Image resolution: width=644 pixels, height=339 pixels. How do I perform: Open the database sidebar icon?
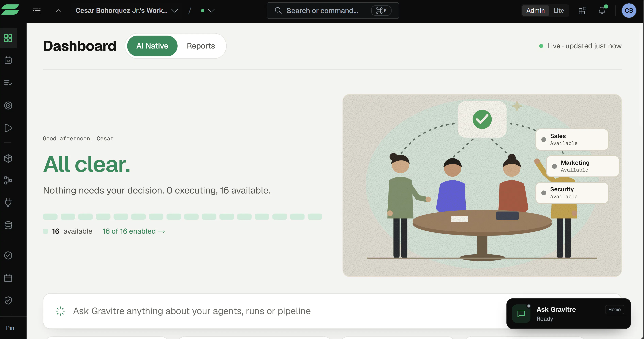tap(8, 225)
